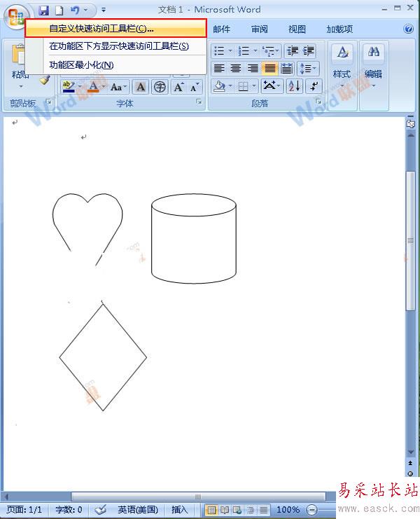This screenshot has height=519, width=420.
Task: Click the Grow Font icon
Action: click(x=178, y=87)
